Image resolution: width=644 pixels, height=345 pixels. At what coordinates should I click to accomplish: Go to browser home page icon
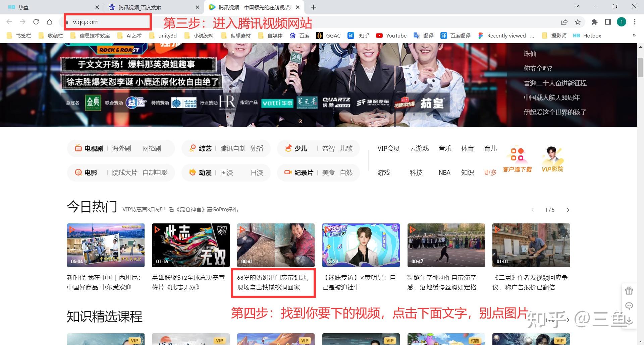pos(50,22)
